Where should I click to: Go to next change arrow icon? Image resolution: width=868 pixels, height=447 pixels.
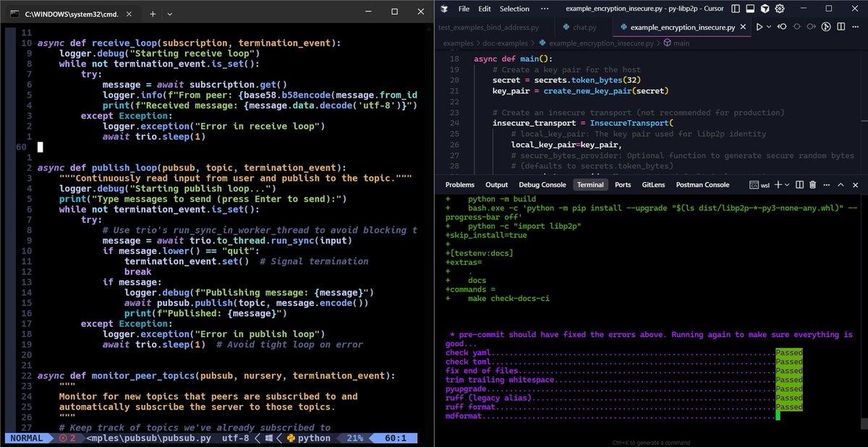[x=811, y=27]
